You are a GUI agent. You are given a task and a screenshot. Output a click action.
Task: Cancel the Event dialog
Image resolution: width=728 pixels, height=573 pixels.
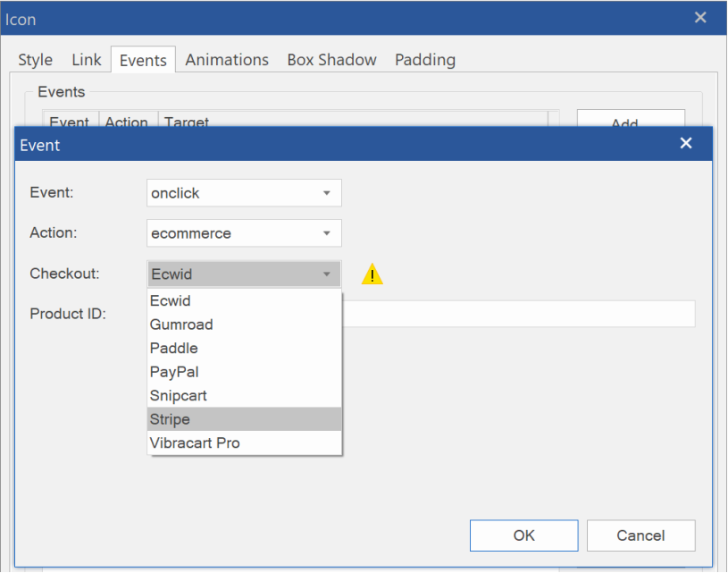640,535
